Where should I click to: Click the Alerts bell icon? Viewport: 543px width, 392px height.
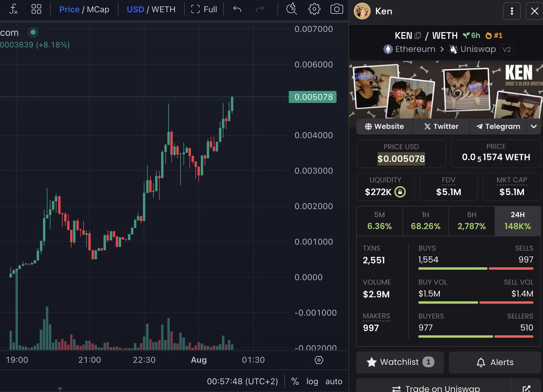tap(481, 363)
